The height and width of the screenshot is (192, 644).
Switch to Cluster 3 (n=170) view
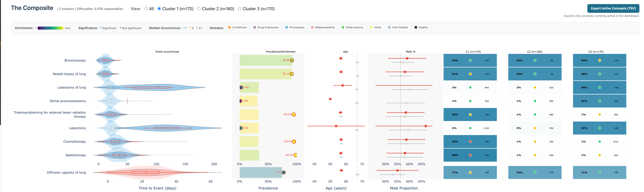tap(239, 8)
